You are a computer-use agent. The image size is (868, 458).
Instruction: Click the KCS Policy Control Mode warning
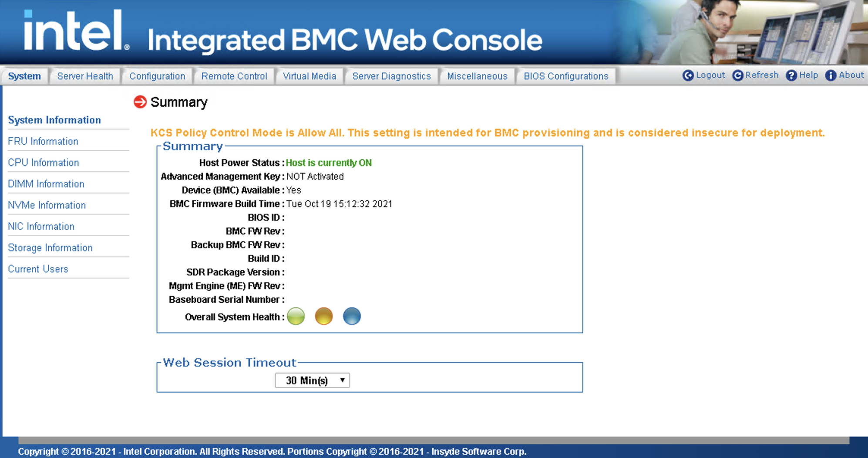coord(488,133)
